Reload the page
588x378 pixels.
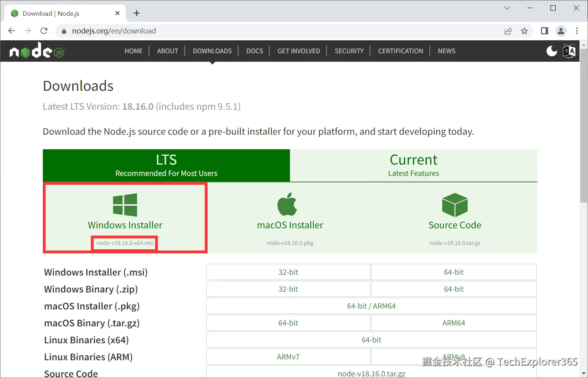(44, 31)
